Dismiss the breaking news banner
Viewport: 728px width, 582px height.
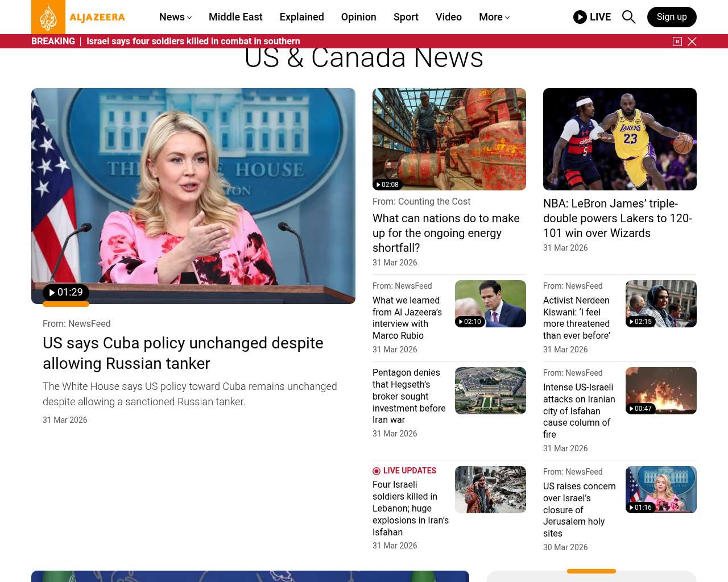[692, 41]
